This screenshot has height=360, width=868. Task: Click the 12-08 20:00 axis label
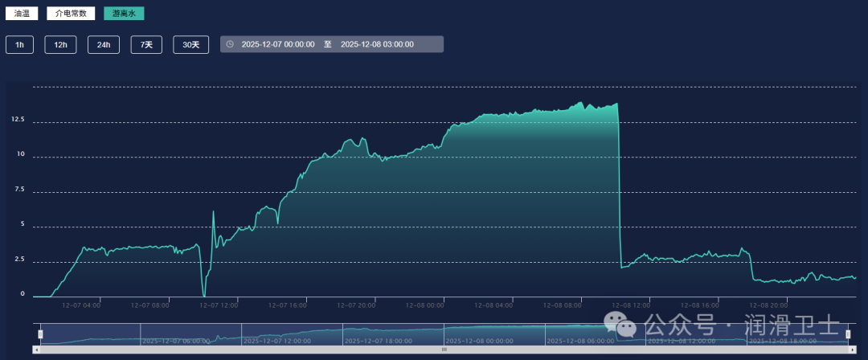tap(768, 305)
